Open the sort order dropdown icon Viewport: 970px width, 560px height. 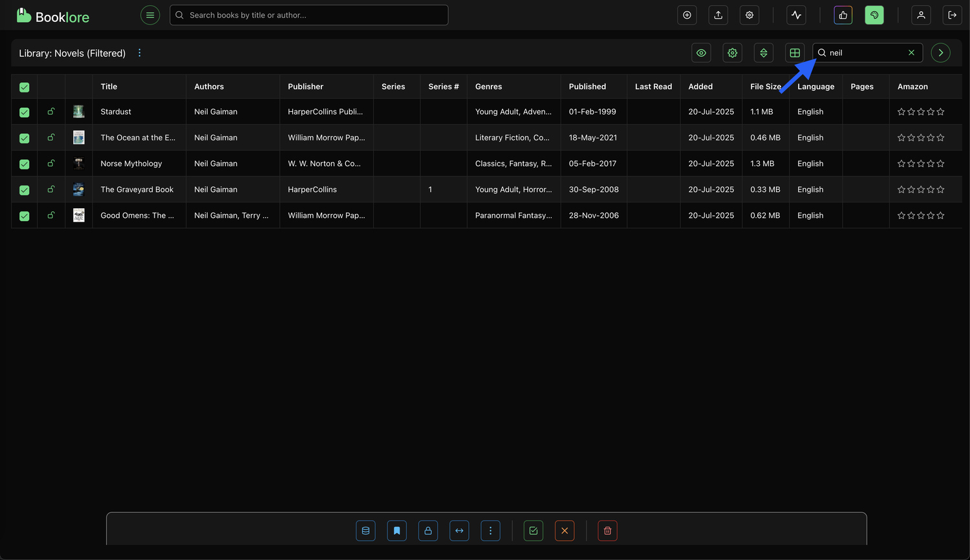[x=763, y=53]
